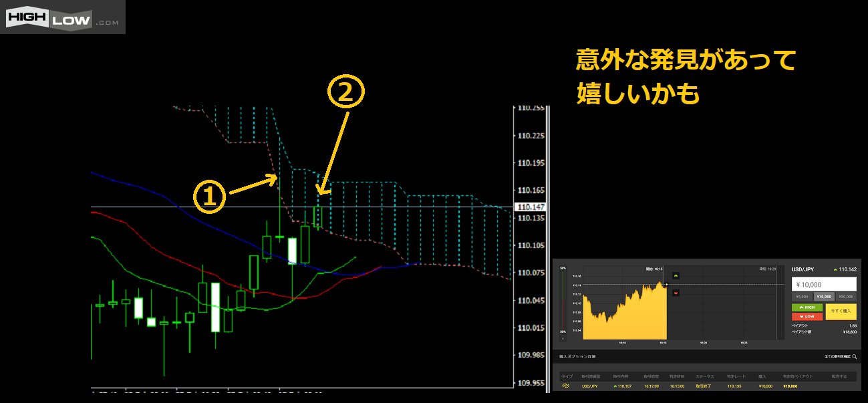Select the ¥5,000 preset amount
Viewport: 868px width, 403px height.
801,296
